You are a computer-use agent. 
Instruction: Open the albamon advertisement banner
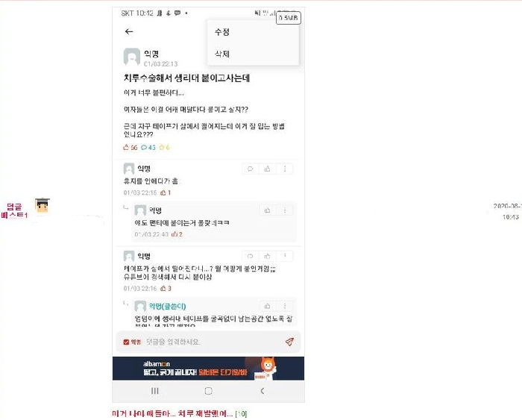click(x=208, y=369)
